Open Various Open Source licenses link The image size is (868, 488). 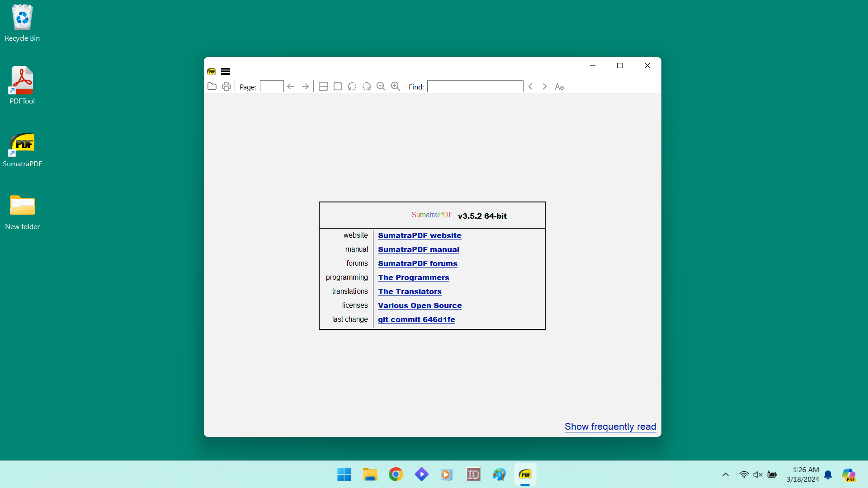[x=420, y=305]
